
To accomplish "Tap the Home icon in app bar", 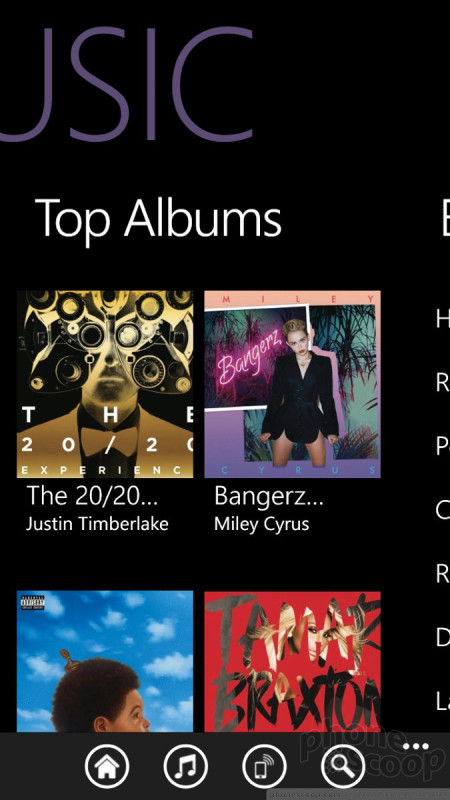I will click(x=107, y=766).
